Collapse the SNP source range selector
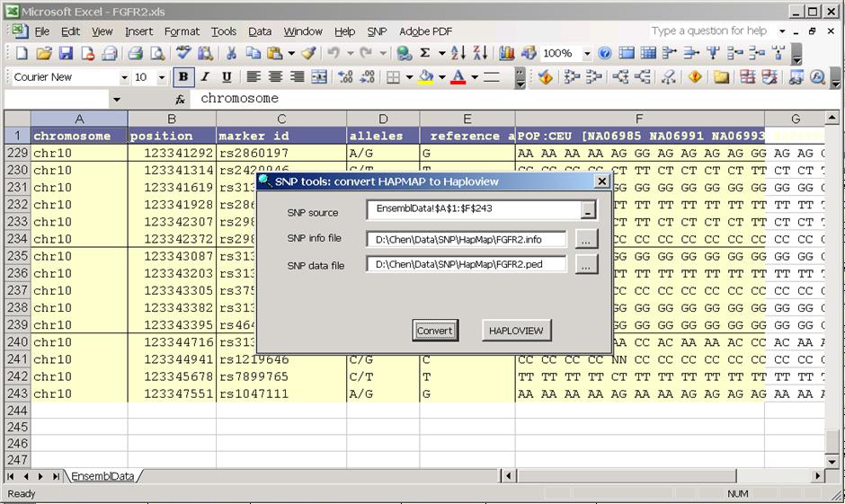This screenshot has height=504, width=845. (x=588, y=210)
